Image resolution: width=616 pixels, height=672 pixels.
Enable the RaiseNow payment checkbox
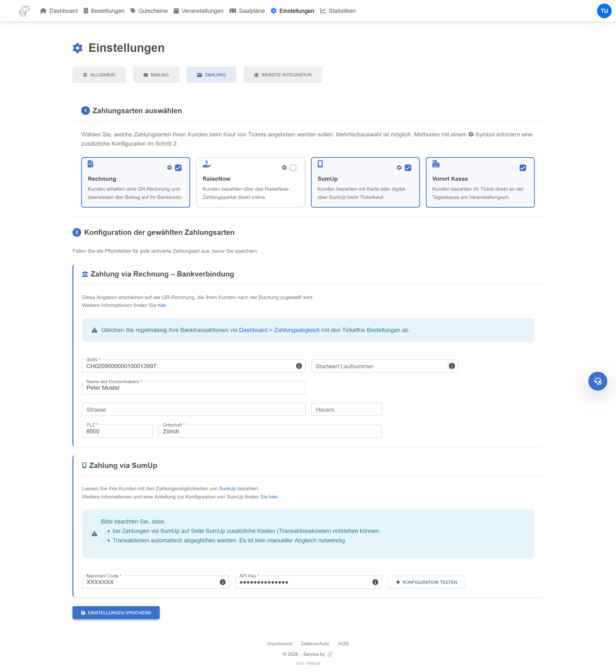click(293, 168)
